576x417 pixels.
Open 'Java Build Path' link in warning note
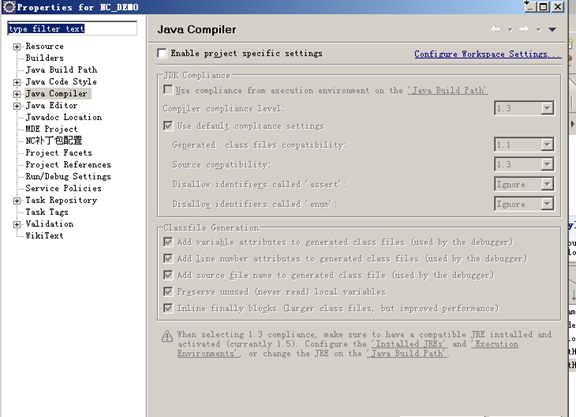[407, 353]
